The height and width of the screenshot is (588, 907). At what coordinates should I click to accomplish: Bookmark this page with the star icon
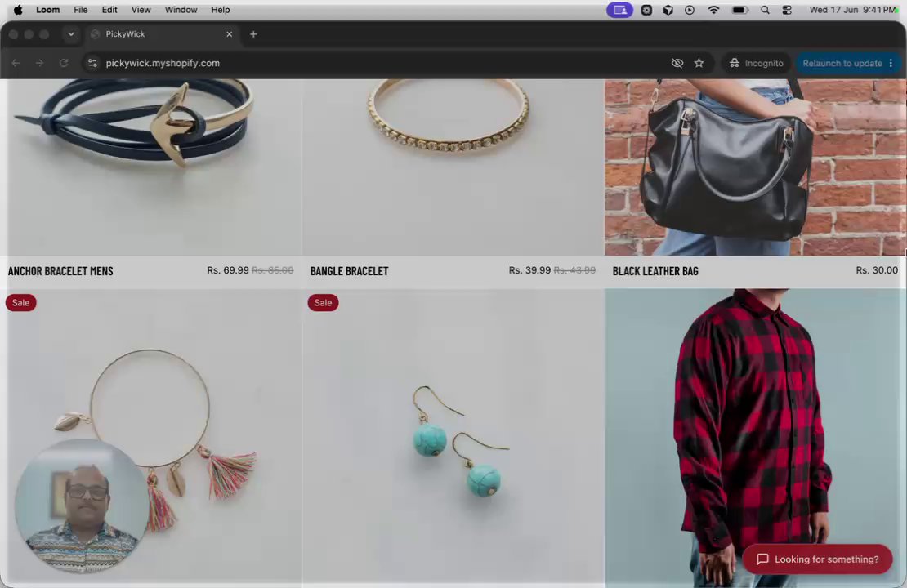[x=699, y=63]
